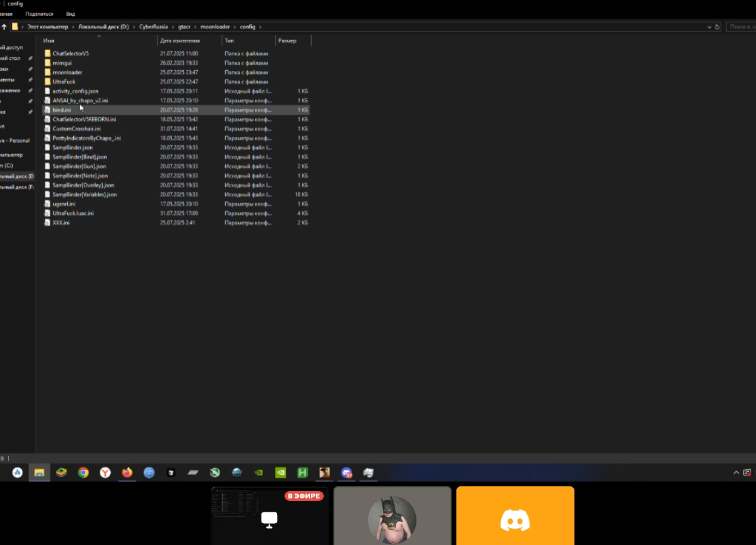Click the search field in Explorer
756x545 pixels.
click(741, 27)
